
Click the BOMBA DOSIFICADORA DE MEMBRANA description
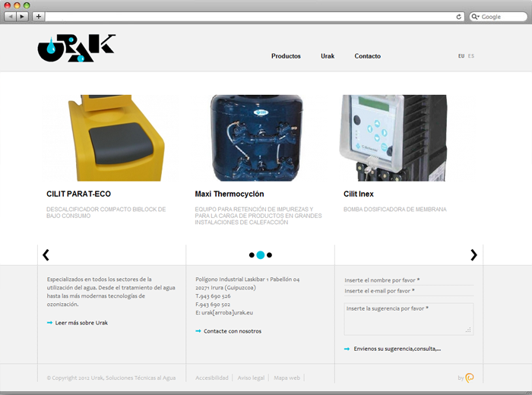click(395, 209)
